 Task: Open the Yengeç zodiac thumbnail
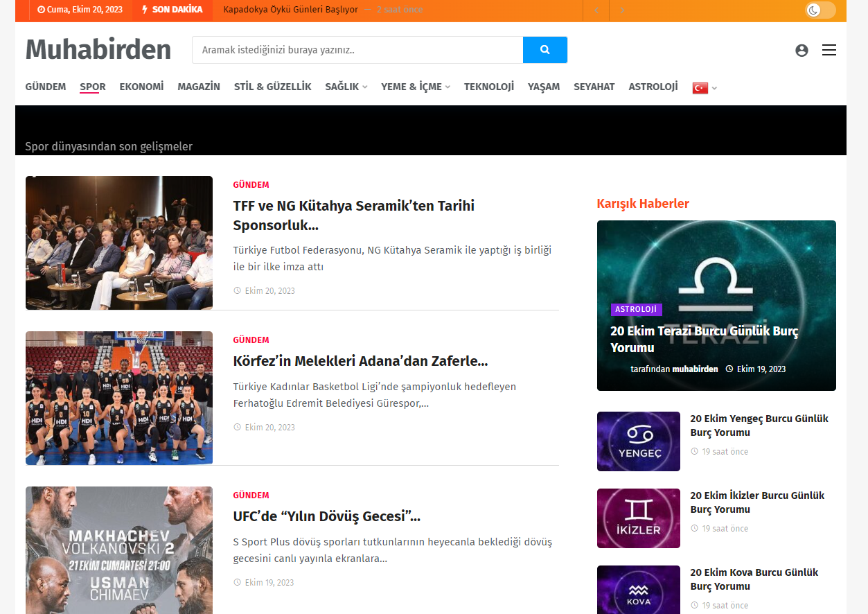(639, 441)
